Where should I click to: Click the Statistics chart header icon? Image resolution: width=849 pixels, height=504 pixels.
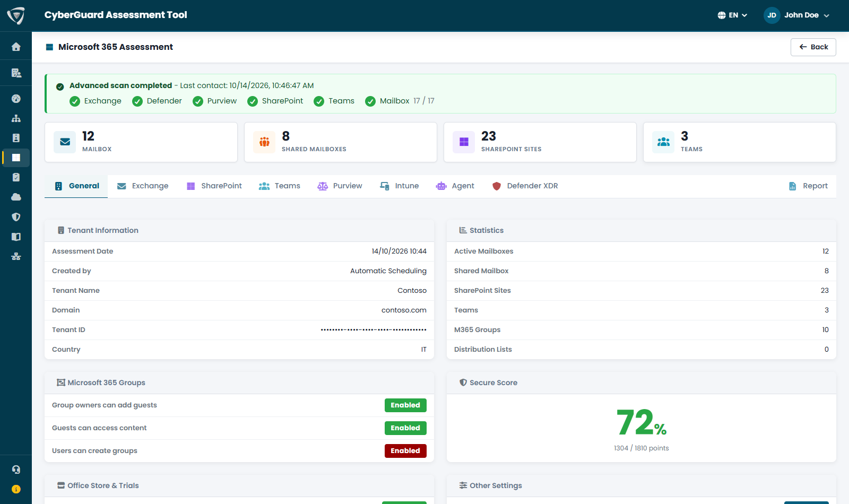click(463, 230)
